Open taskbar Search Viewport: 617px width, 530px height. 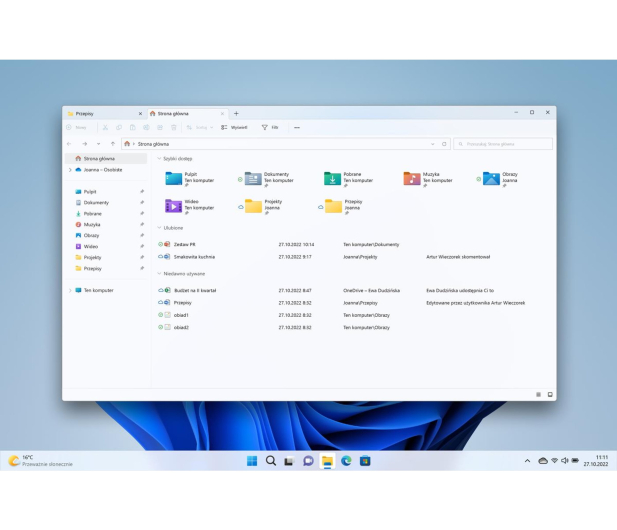pyautogui.click(x=271, y=461)
